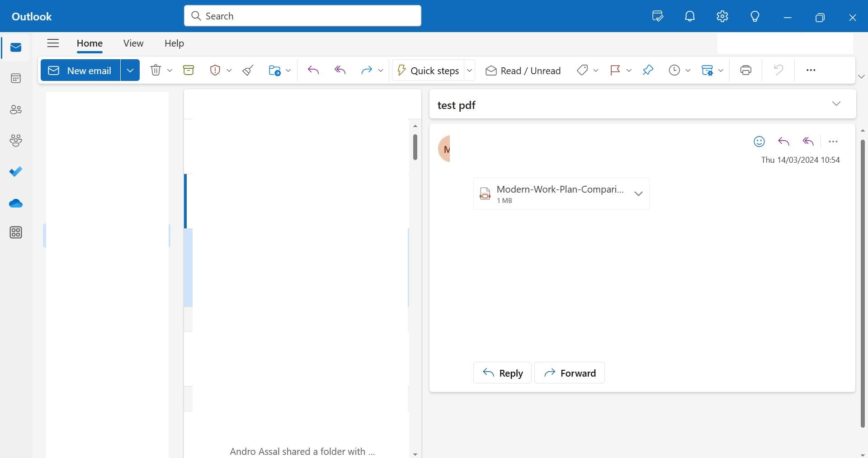React with an emoji to the message

pyautogui.click(x=759, y=141)
